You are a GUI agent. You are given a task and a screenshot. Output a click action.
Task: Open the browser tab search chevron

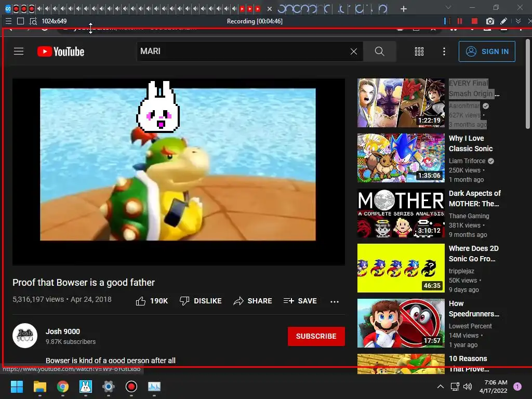pyautogui.click(x=448, y=7)
